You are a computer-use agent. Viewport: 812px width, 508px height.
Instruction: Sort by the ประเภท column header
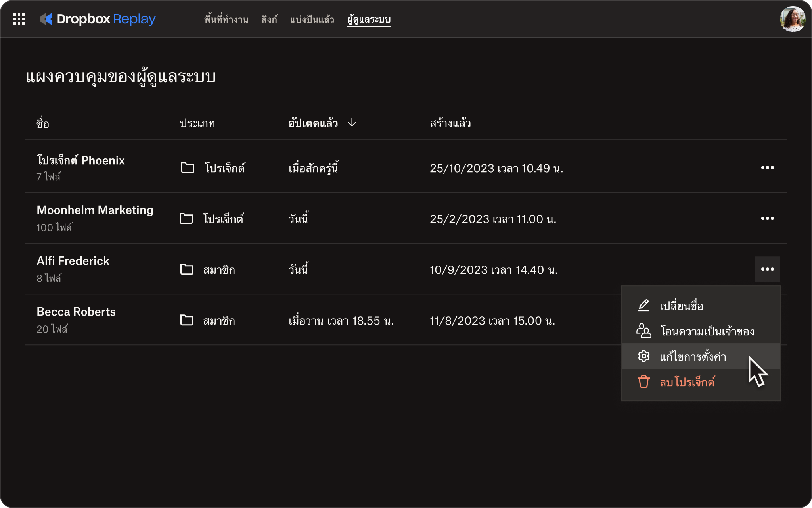click(x=197, y=123)
